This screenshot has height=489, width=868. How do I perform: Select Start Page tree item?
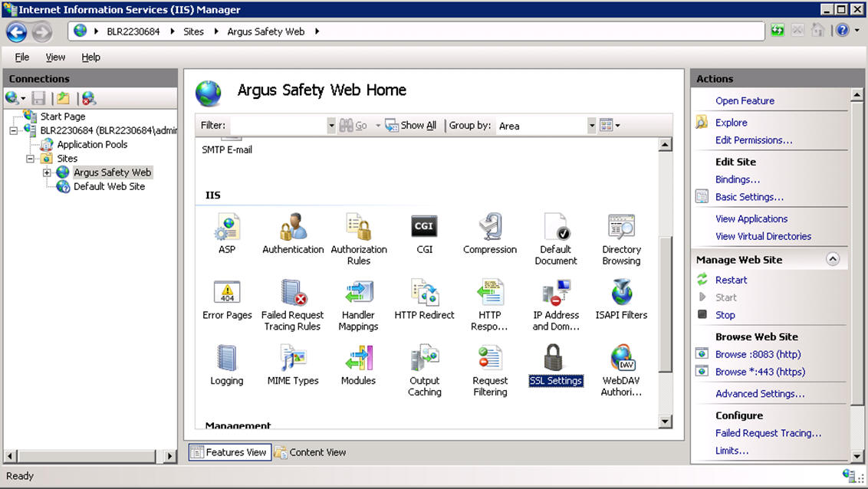click(x=63, y=117)
